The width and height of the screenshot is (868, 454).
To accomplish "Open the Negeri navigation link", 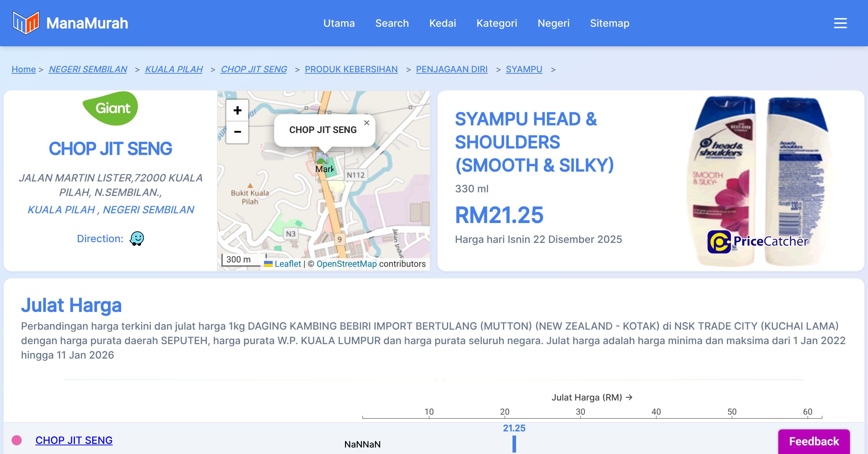I will pos(553,23).
